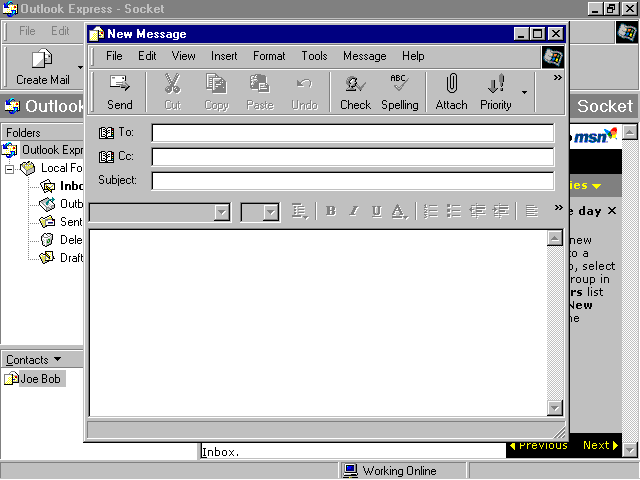The image size is (640, 480).
Task: Run the ABC Spelling check
Action: click(400, 92)
